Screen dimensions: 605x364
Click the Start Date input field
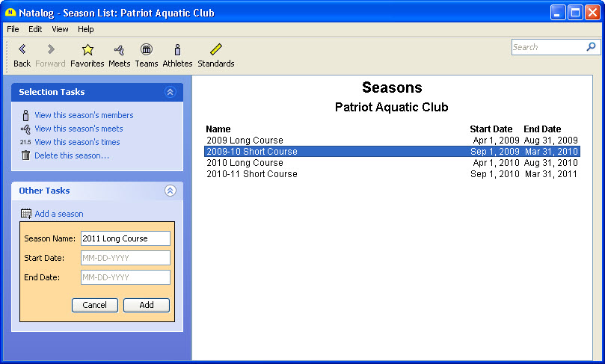[125, 258]
